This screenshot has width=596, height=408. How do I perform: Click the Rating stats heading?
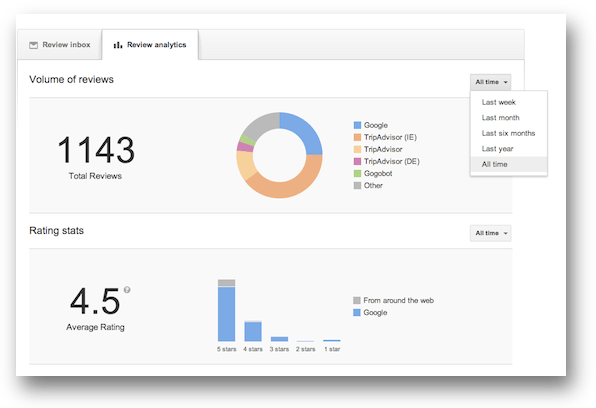(57, 231)
